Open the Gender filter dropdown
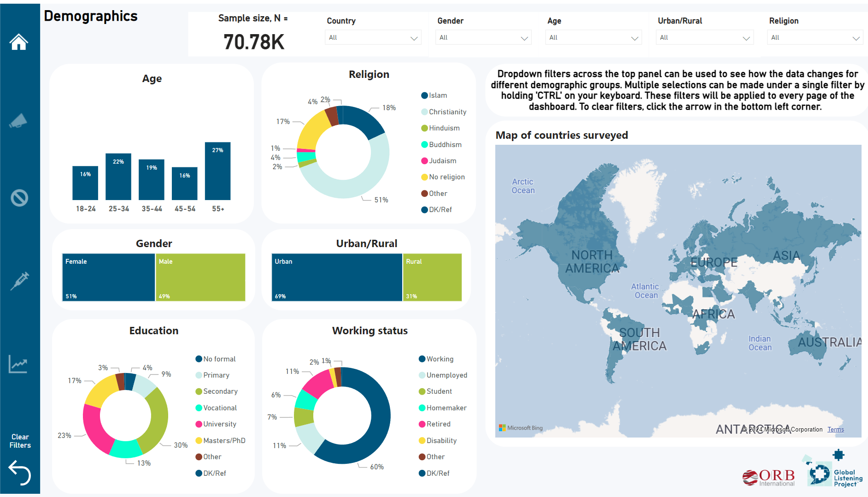Viewport: 868px width, 497px height. [x=483, y=38]
